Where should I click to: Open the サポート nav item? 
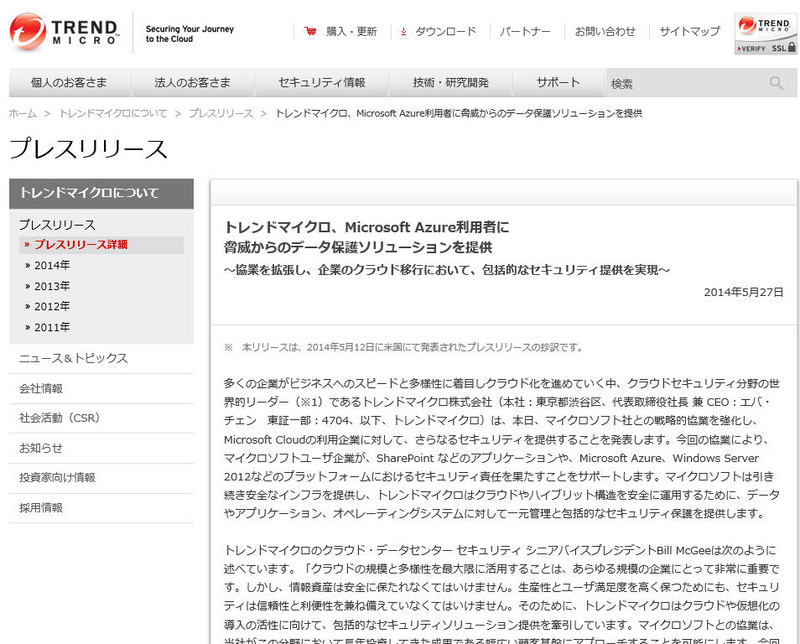click(x=557, y=83)
